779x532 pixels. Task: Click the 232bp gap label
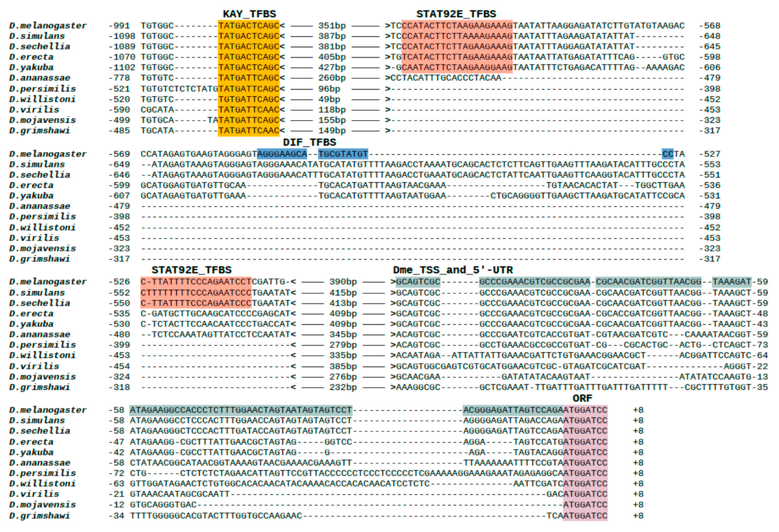coord(343,387)
